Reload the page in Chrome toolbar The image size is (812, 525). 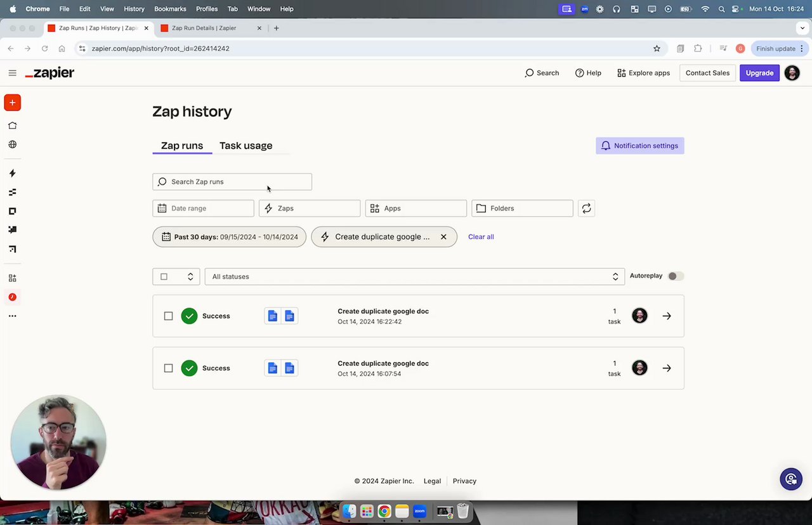point(44,48)
